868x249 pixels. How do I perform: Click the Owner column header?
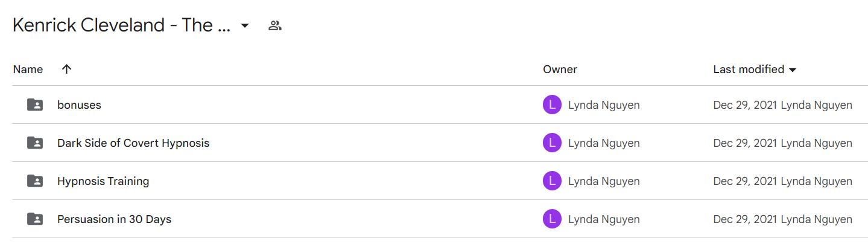560,70
